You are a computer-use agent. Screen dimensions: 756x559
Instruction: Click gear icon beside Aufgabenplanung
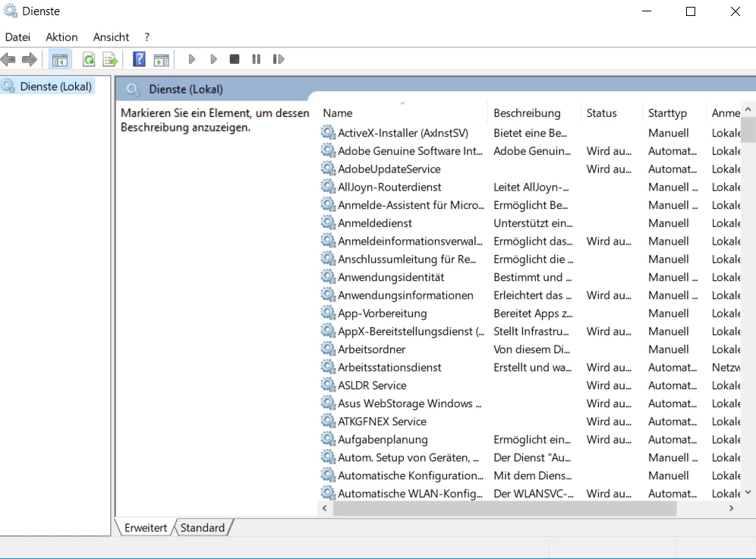pyautogui.click(x=328, y=439)
